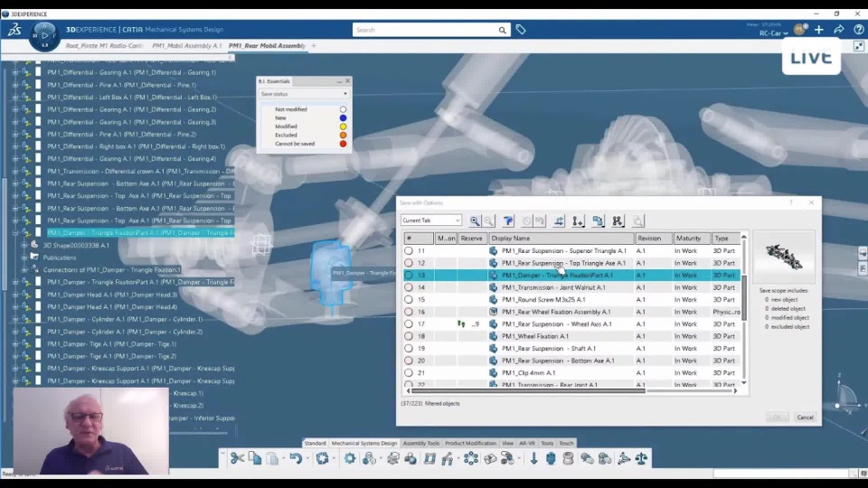Click the plus Add icon in top-right bar

coord(819,30)
